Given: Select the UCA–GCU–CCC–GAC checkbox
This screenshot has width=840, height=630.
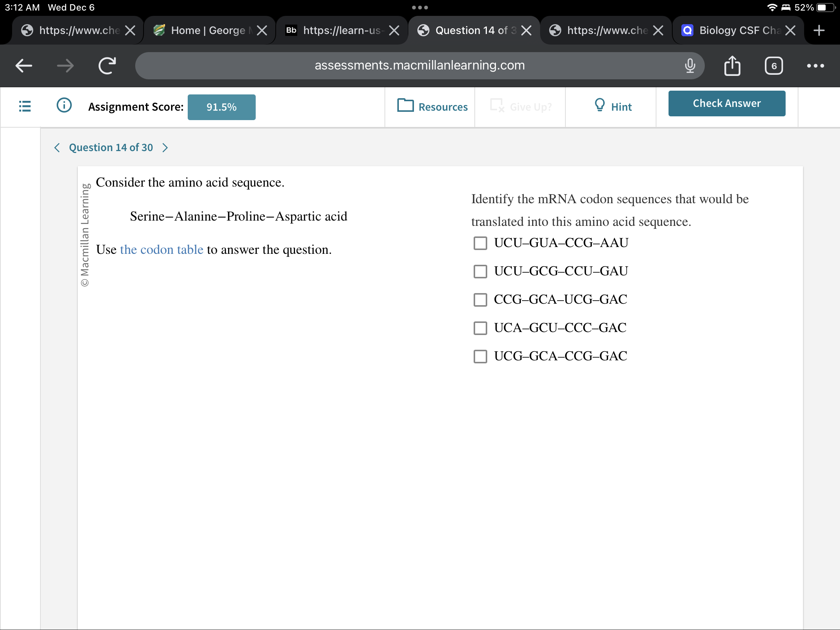Looking at the screenshot, I should coord(480,328).
